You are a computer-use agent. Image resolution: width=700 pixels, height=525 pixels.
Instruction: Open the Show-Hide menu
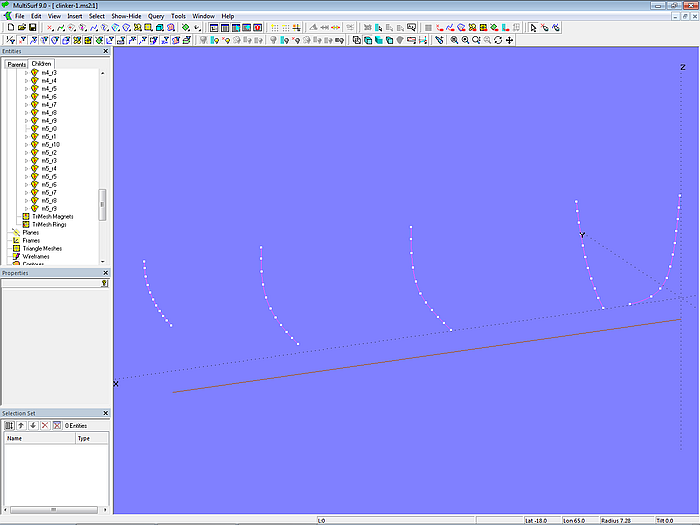(126, 16)
